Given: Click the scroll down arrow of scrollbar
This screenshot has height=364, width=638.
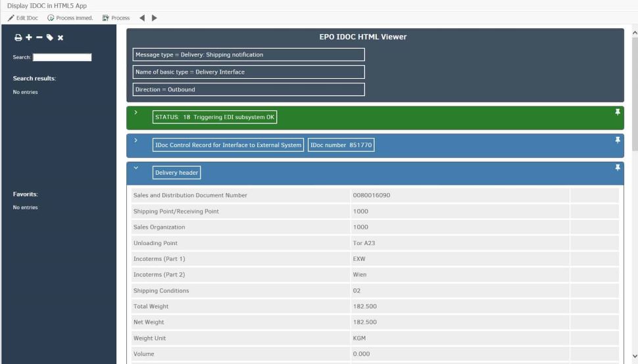Looking at the screenshot, I should pyautogui.click(x=634, y=356).
